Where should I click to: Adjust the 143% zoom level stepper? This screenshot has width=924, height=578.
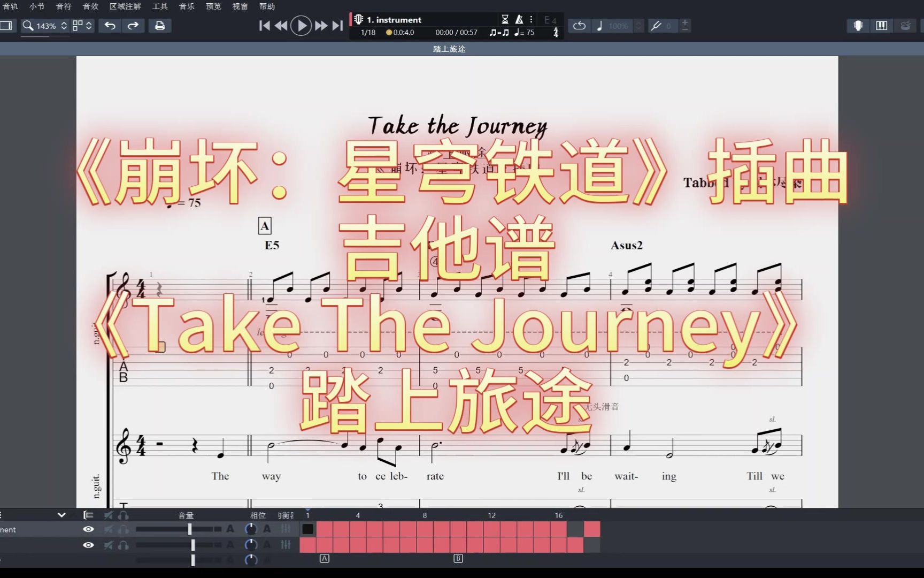[64, 26]
